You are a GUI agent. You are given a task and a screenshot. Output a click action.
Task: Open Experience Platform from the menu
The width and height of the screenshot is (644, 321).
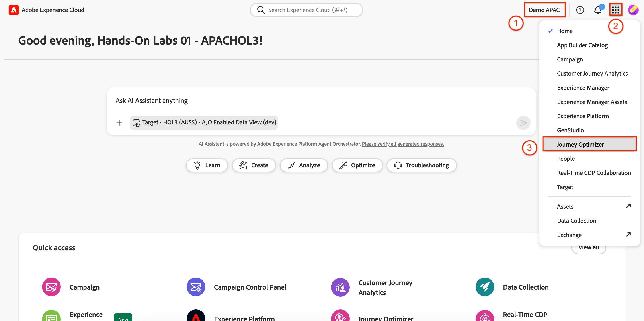click(x=589, y=116)
